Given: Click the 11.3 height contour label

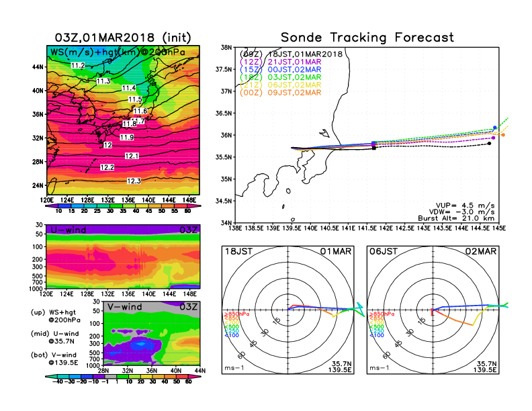Looking at the screenshot, I should (x=103, y=81).
